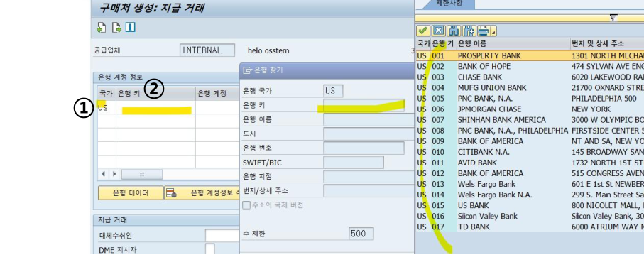Click the delete row icon beside 은행 계정정보
Viewport: 644px width, 272px height.
coord(171,192)
